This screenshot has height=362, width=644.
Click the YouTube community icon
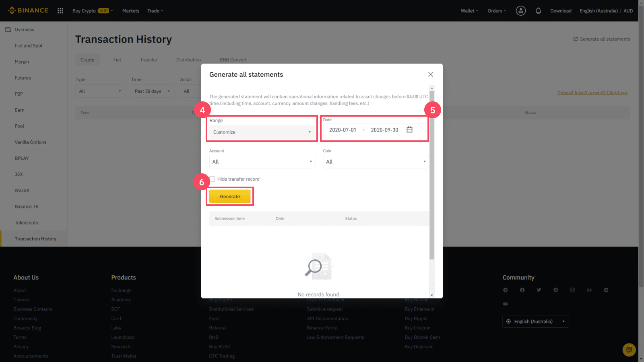(x=506, y=304)
